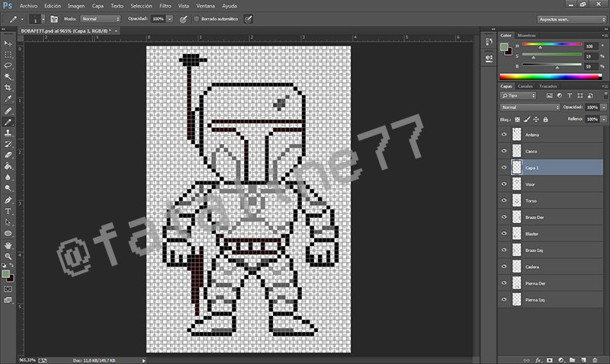Close the BOBAFETT.psd document tab

(x=116, y=30)
